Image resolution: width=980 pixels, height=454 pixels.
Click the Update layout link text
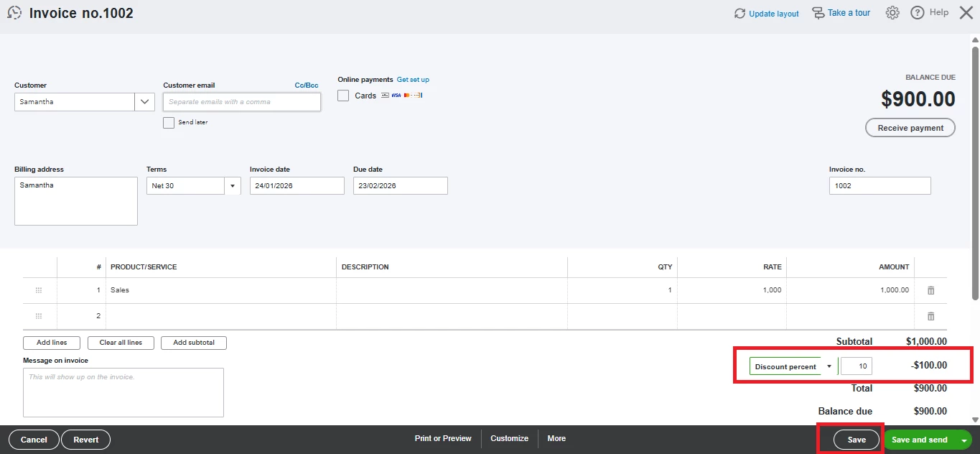click(774, 14)
